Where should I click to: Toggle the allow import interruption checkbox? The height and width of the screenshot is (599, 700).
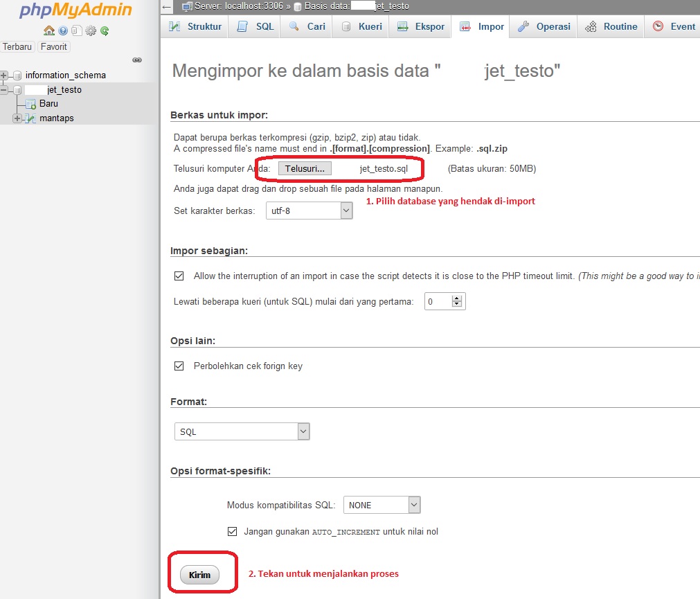point(179,276)
